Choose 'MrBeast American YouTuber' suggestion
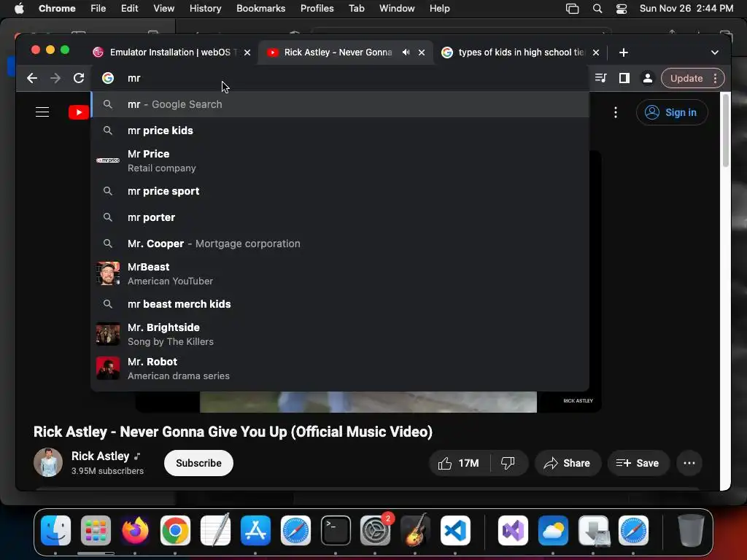The image size is (747, 560). (340, 273)
